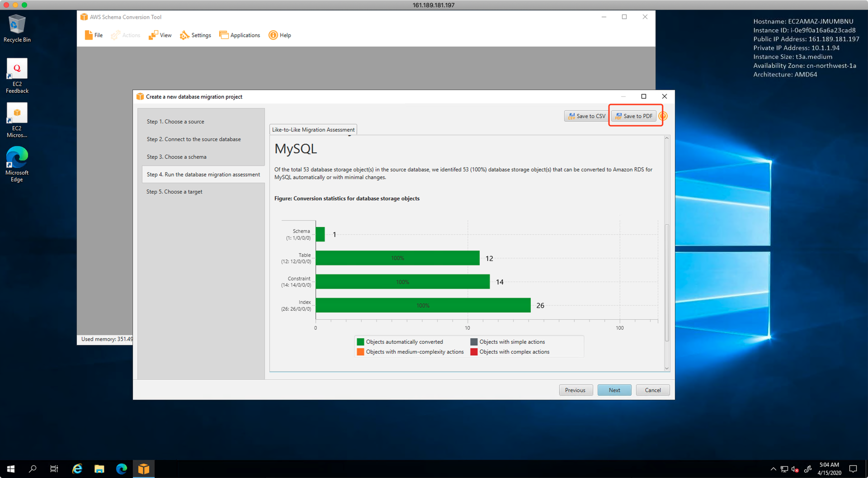Select Step 5. Choose a target

(175, 192)
